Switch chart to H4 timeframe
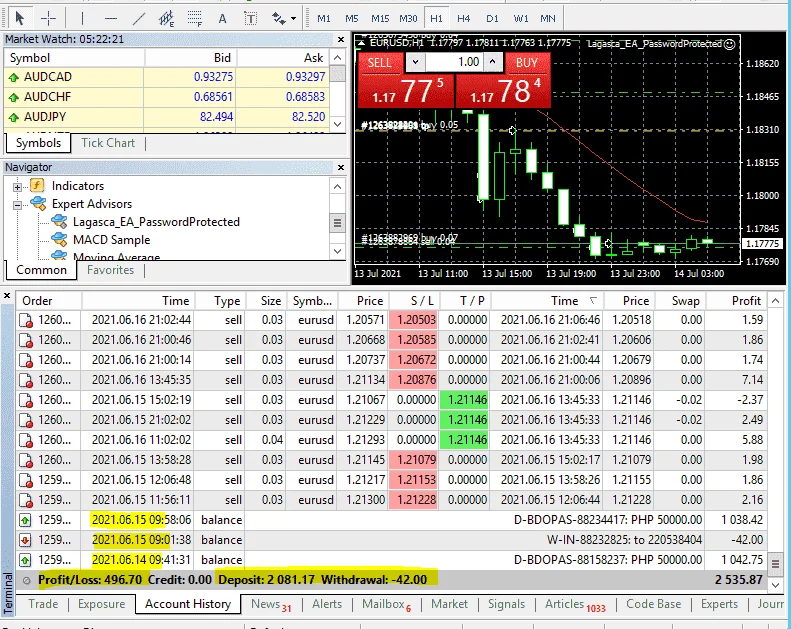 [464, 19]
